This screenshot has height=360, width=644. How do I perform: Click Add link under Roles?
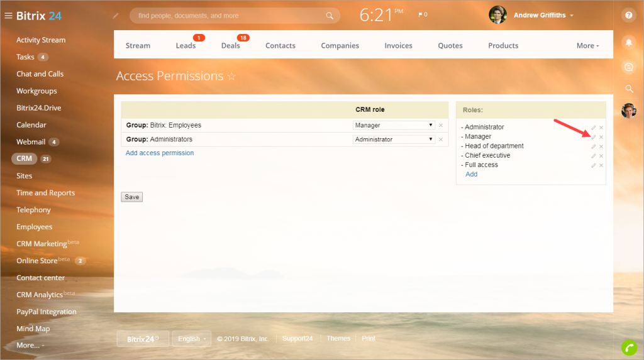tap(471, 175)
